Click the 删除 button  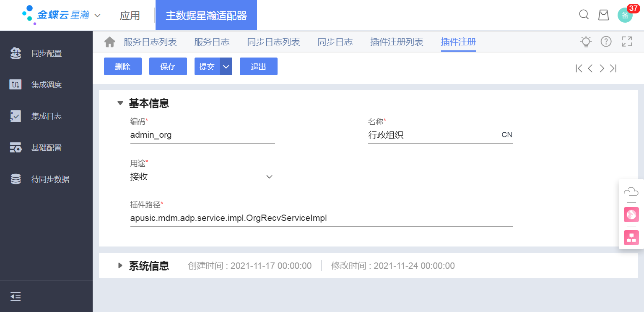coord(123,66)
